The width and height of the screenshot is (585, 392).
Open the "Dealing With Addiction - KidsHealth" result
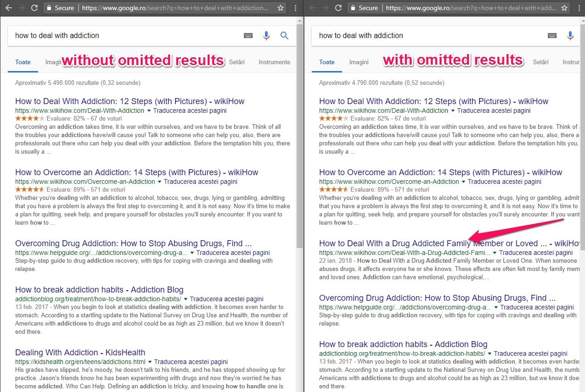click(x=80, y=353)
